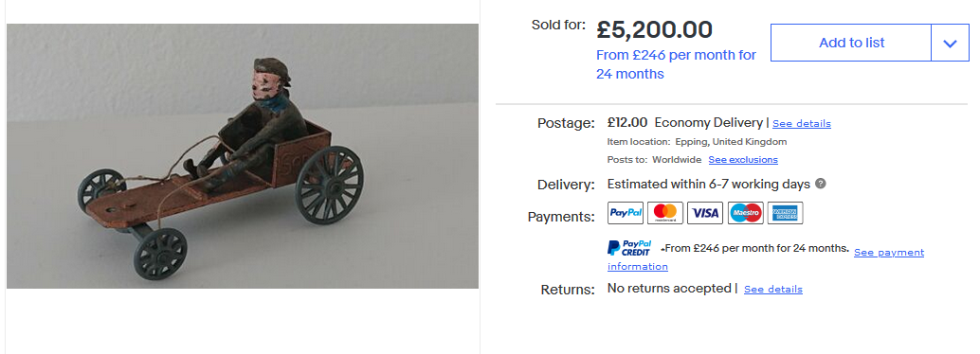
Task: Click the From £246 per month financing link
Action: pyautogui.click(x=677, y=64)
